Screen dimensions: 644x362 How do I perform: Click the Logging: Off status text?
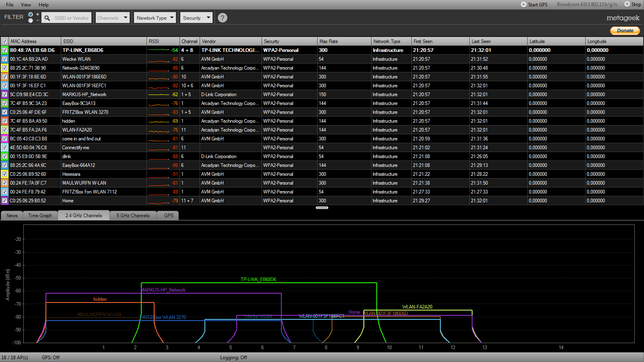(233, 358)
